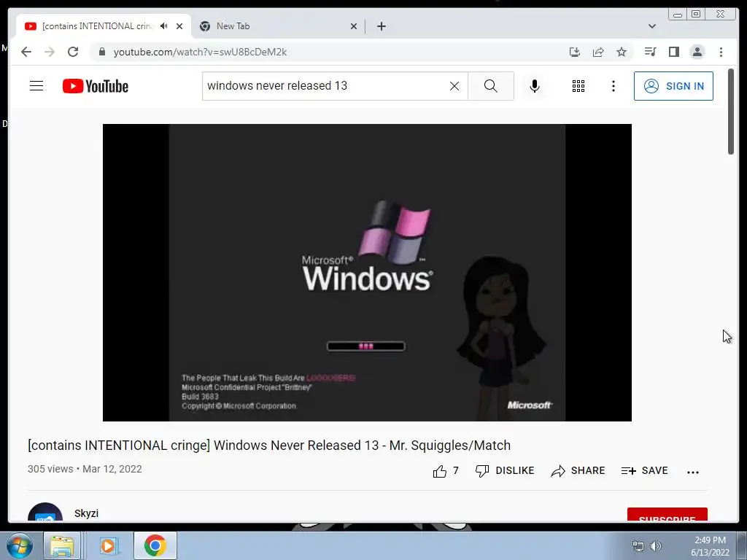The width and height of the screenshot is (747, 560).
Task: Open Chrome side panel
Action: point(673,52)
